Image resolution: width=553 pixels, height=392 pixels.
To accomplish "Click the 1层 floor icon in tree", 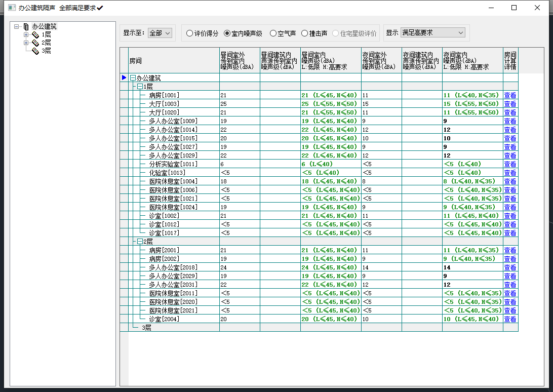I will pyautogui.click(x=35, y=34).
